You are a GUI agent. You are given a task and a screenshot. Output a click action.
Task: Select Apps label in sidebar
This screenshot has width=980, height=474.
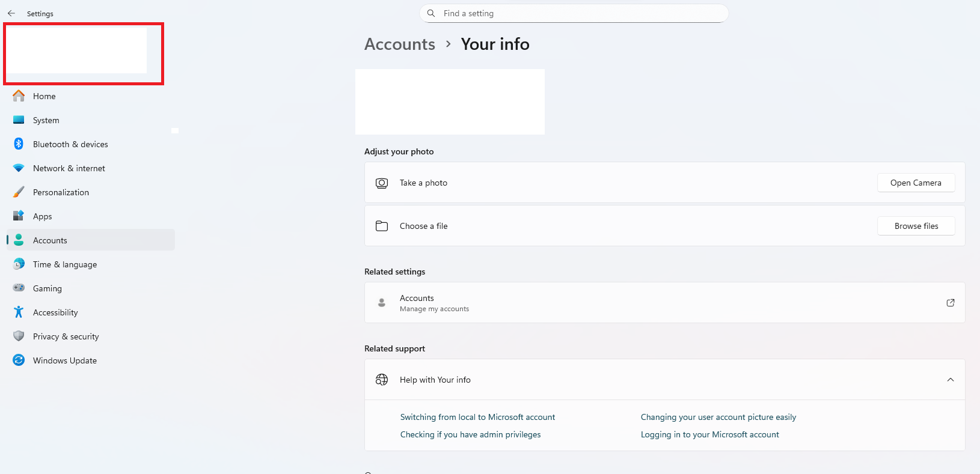click(43, 216)
